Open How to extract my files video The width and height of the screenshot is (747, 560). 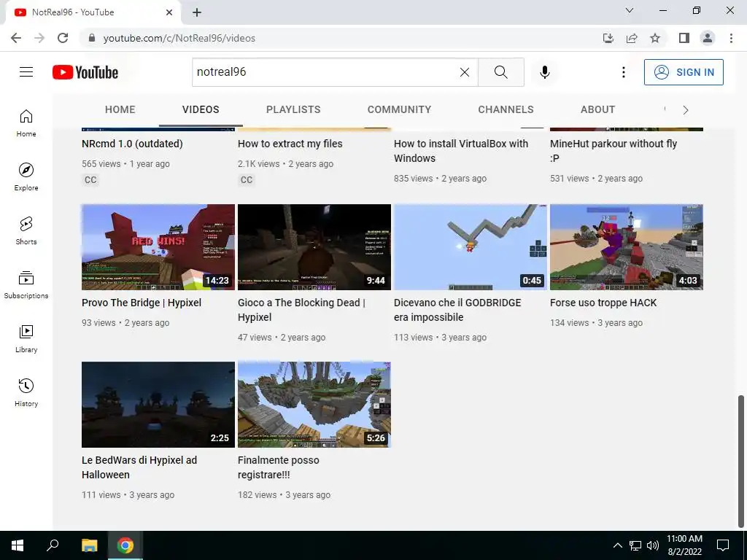click(290, 144)
